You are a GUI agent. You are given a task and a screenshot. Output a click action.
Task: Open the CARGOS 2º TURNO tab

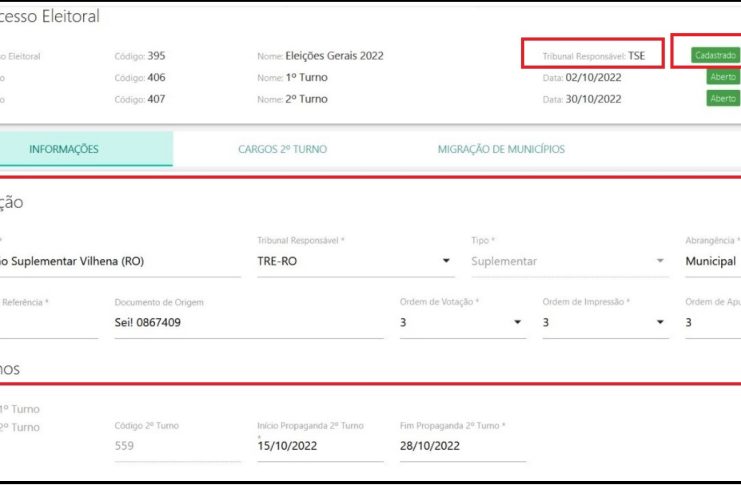click(282, 149)
